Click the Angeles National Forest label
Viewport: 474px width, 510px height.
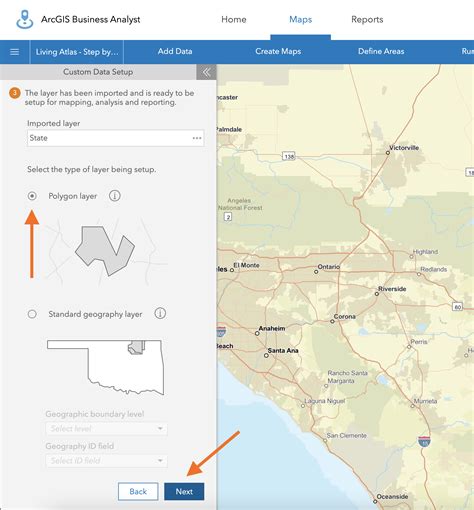[240, 204]
